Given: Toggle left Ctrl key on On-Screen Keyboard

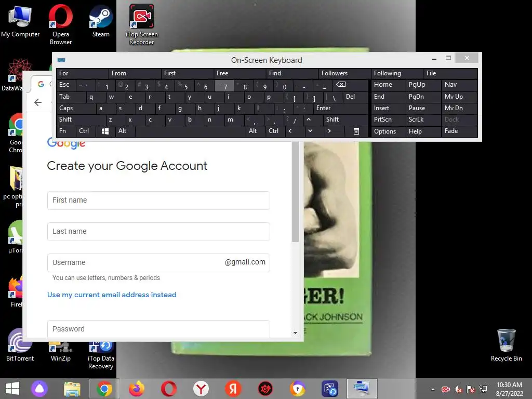Looking at the screenshot, I should coord(86,131).
